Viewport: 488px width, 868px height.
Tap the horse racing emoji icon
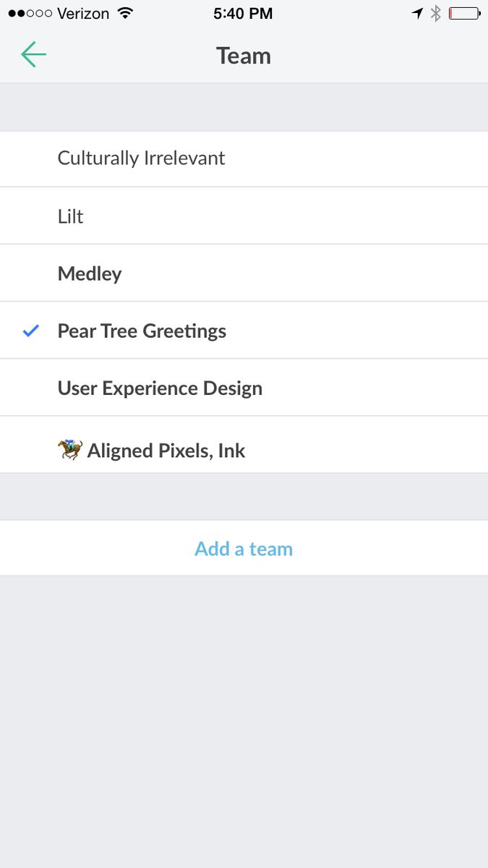coord(70,450)
